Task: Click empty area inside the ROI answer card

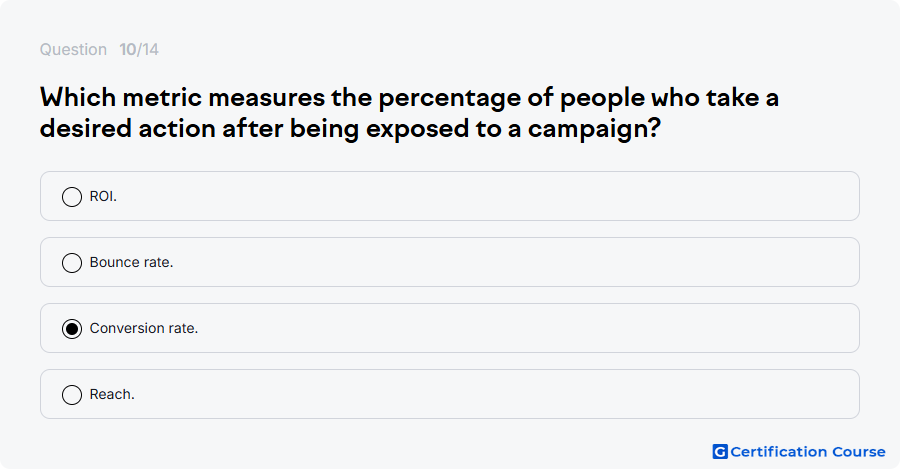Action: click(488, 196)
